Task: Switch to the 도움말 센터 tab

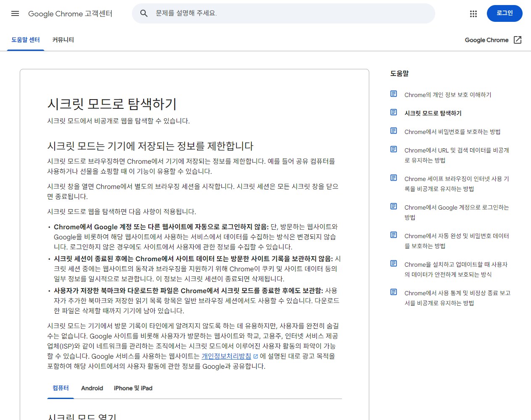Action: 26,40
